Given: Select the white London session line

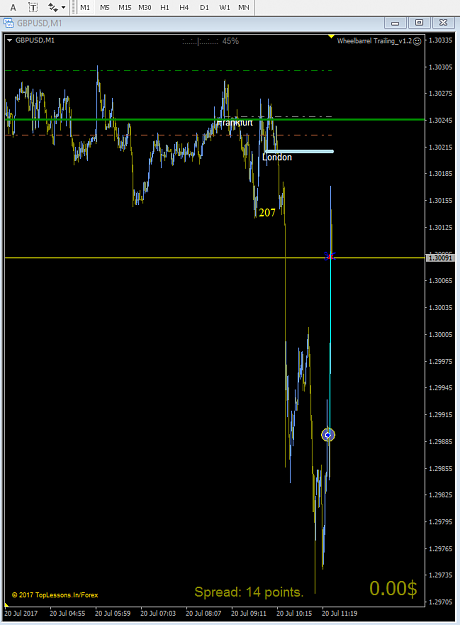Looking at the screenshot, I should [299, 151].
